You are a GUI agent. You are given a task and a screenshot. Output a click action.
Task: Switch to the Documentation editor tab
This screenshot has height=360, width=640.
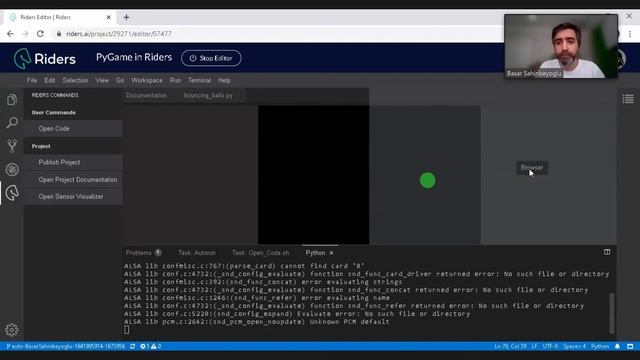(146, 96)
